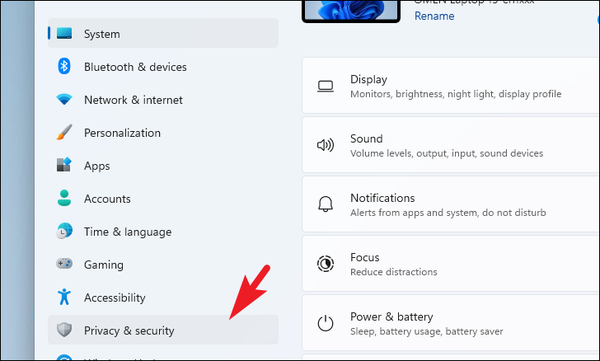
Task: Click the System monitor icon in sidebar
Action: click(x=64, y=33)
